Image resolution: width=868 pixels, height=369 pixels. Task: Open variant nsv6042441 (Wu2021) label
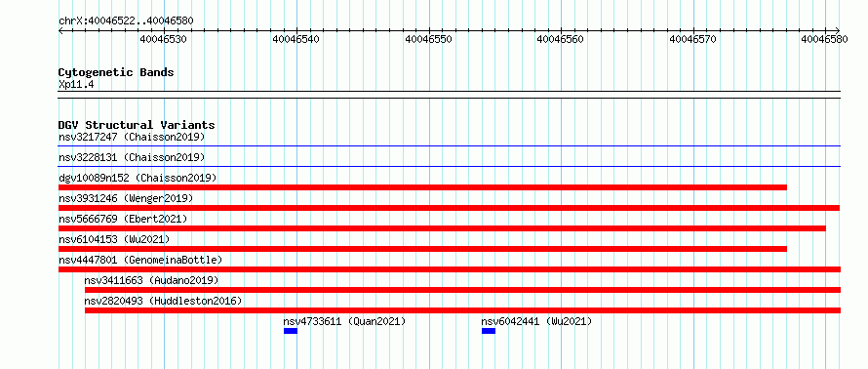(537, 321)
